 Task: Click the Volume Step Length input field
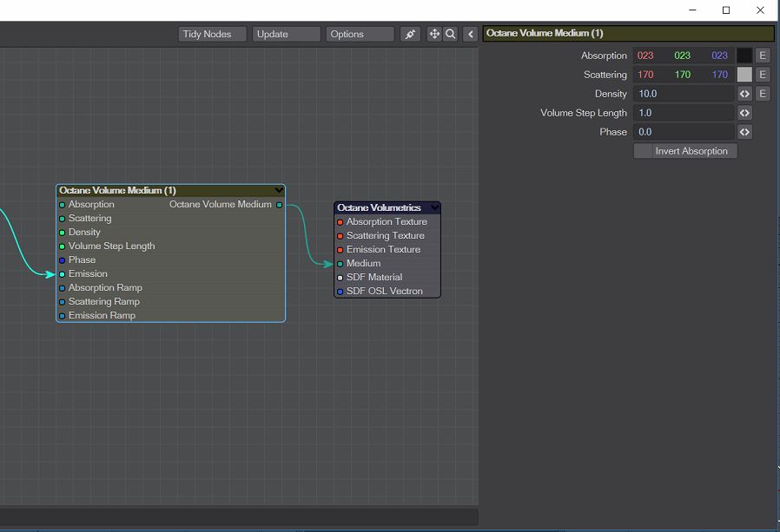(x=684, y=113)
